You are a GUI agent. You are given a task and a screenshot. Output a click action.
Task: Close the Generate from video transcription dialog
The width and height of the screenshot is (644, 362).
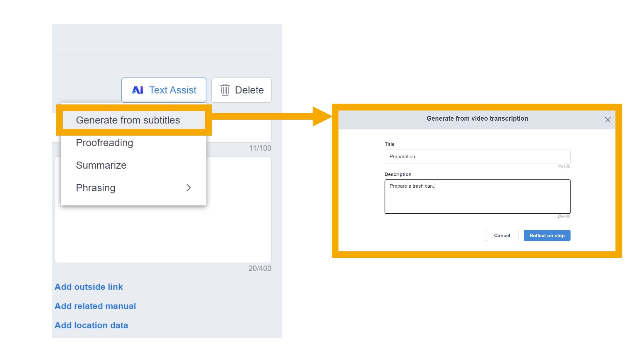607,120
